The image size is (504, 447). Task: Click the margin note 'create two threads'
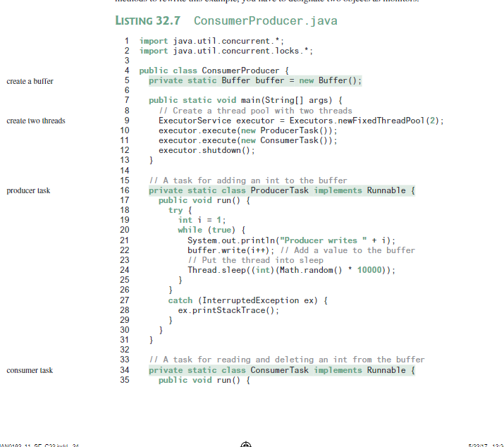pyautogui.click(x=36, y=121)
